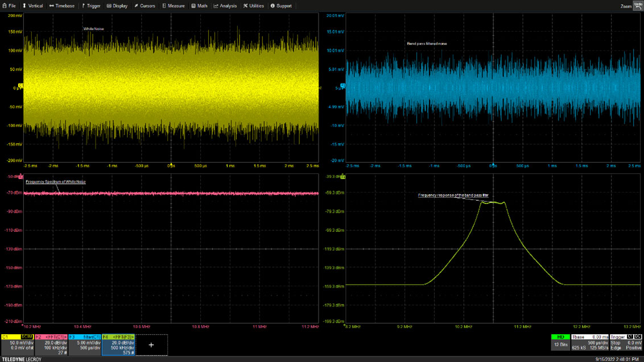Open the Trigger menu

point(91,6)
